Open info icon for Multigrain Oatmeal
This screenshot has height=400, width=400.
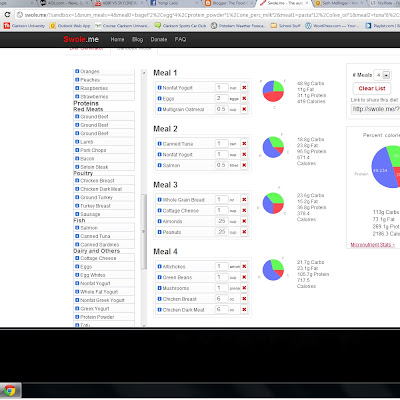tap(159, 109)
